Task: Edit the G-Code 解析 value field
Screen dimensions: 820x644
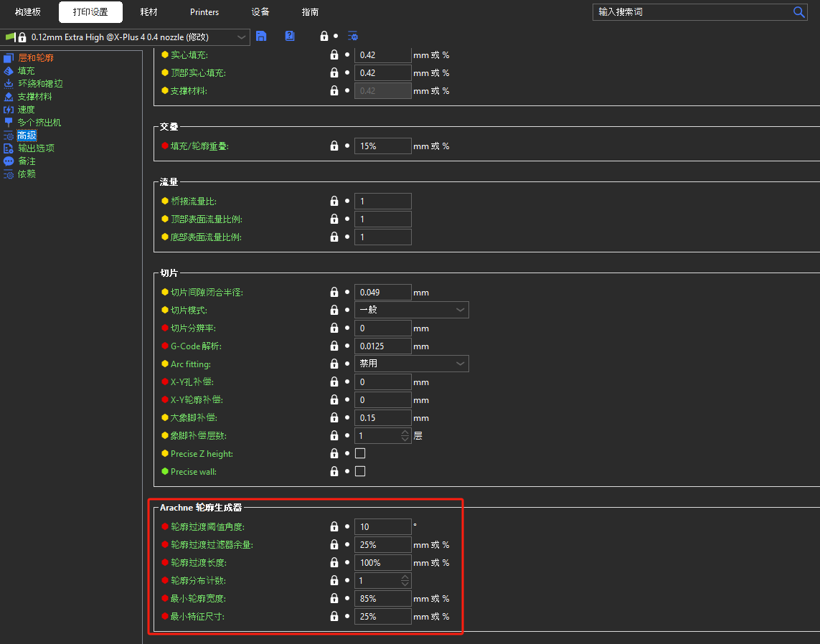Action: click(x=383, y=346)
